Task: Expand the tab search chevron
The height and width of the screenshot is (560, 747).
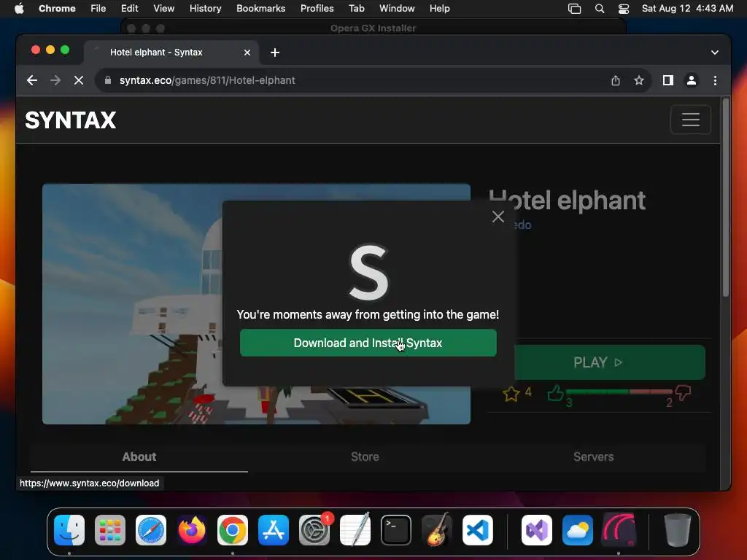Action: (715, 52)
